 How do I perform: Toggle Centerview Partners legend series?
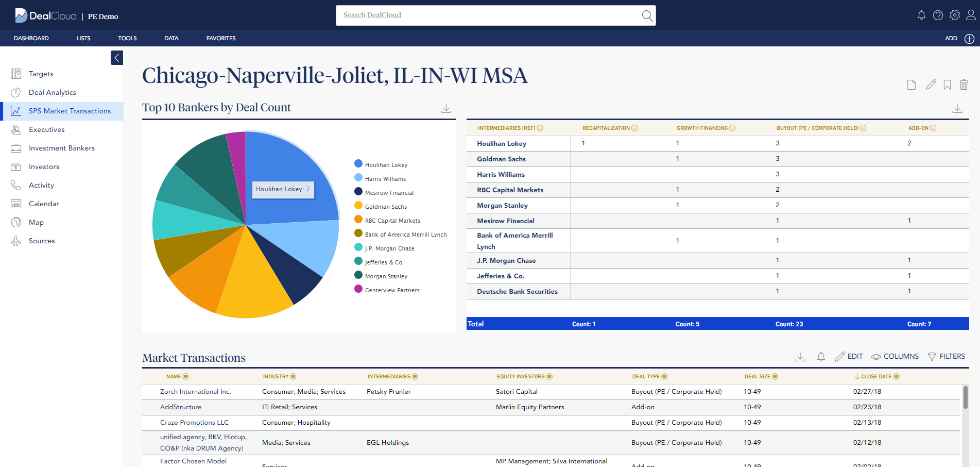point(387,290)
